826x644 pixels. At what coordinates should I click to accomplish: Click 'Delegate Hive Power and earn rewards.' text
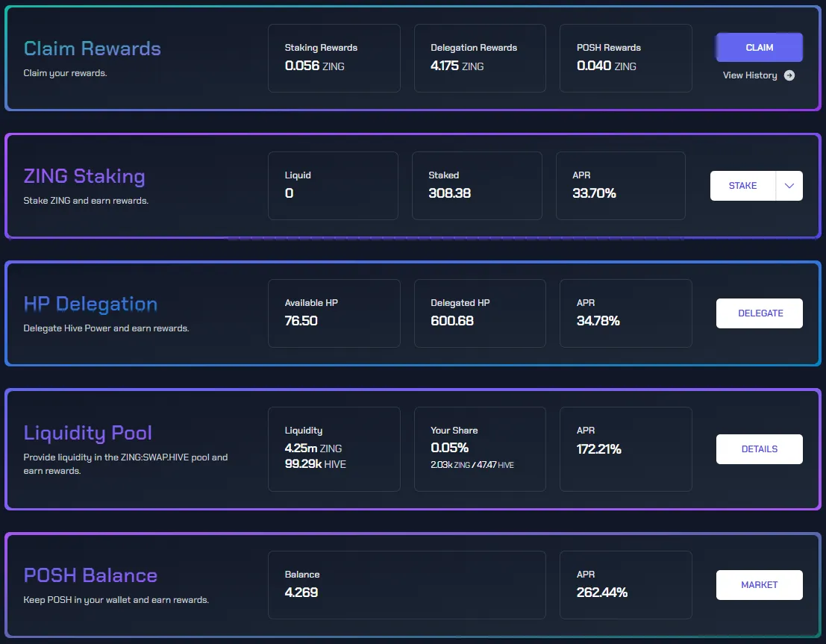pos(107,328)
